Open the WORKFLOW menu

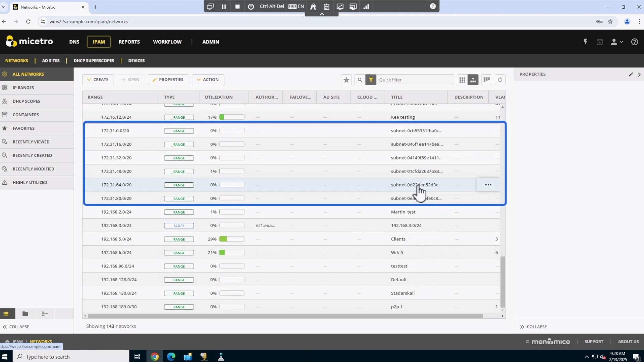167,42
